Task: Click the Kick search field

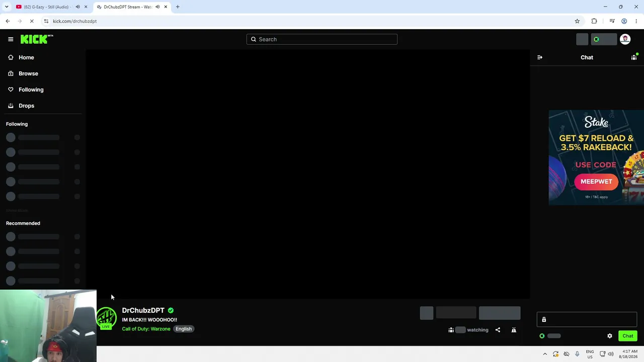Action: [x=322, y=39]
